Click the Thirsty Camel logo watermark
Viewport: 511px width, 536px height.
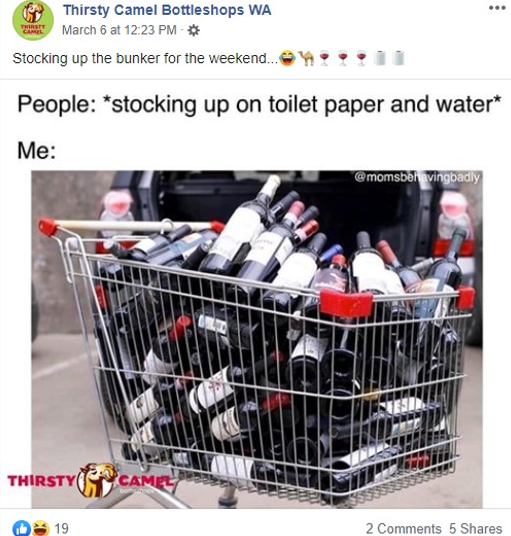[x=91, y=480]
